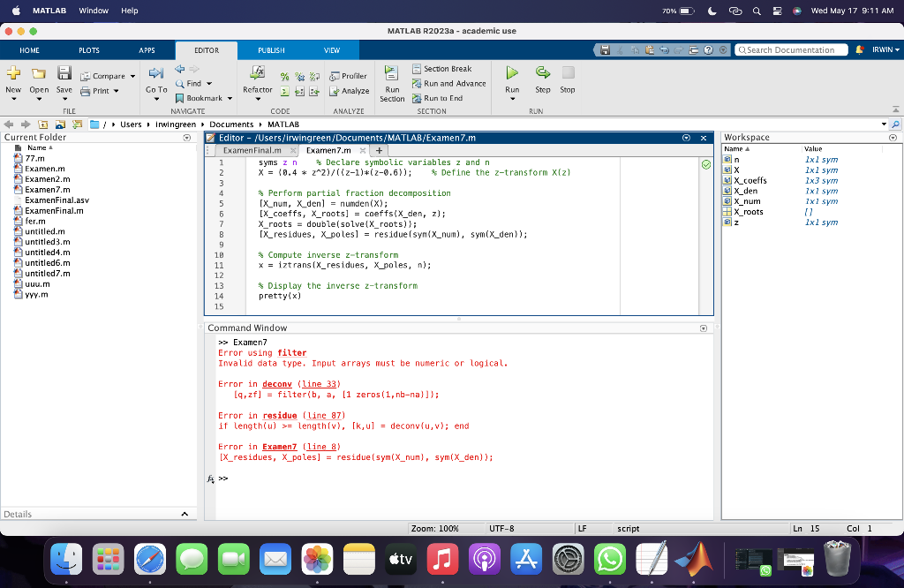904x588 pixels.
Task: Select Examen2.m in Current Folder
Action: tap(46, 179)
